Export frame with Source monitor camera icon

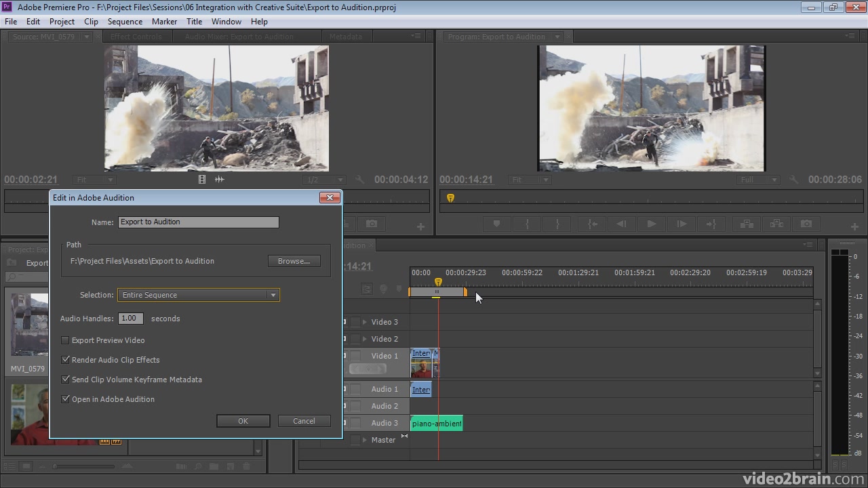371,224
